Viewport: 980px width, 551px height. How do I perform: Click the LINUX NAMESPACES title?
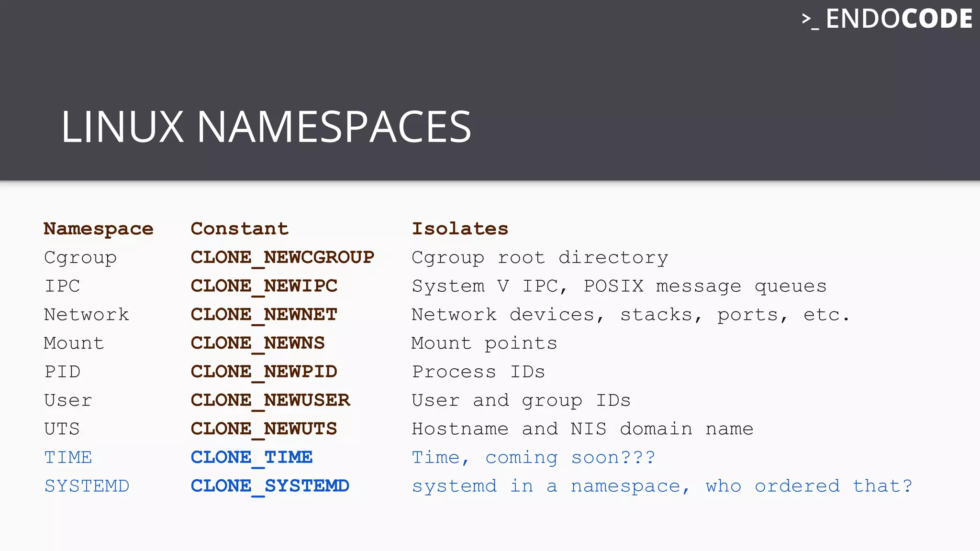tap(266, 127)
